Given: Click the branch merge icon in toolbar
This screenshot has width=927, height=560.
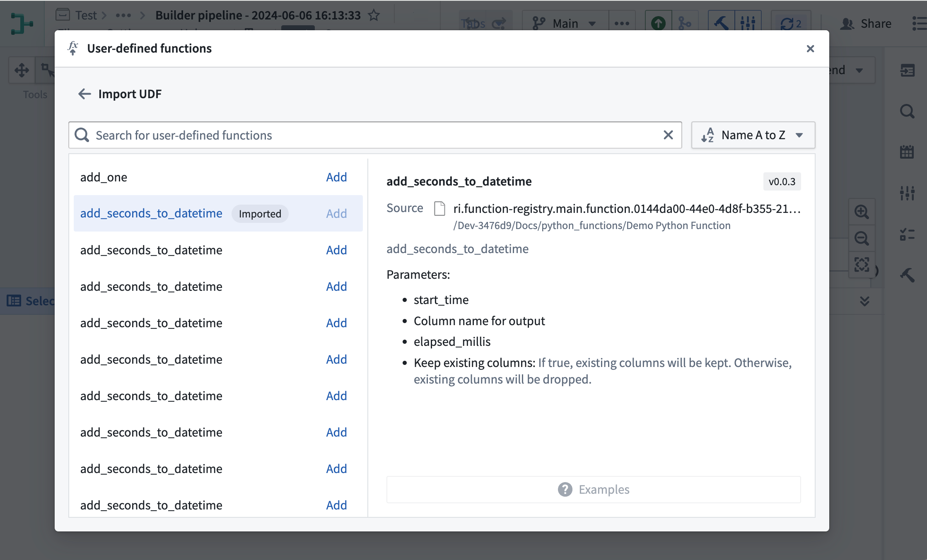Looking at the screenshot, I should click(x=685, y=23).
